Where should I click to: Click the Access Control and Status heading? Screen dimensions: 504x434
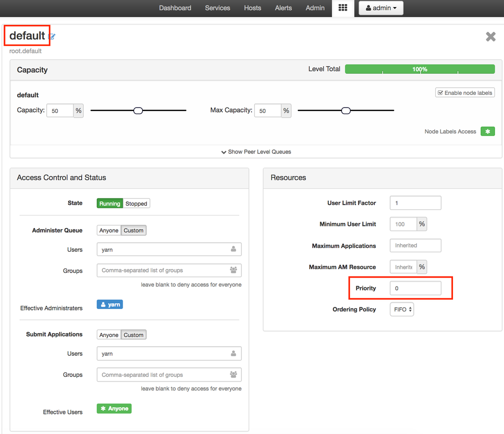click(x=62, y=178)
